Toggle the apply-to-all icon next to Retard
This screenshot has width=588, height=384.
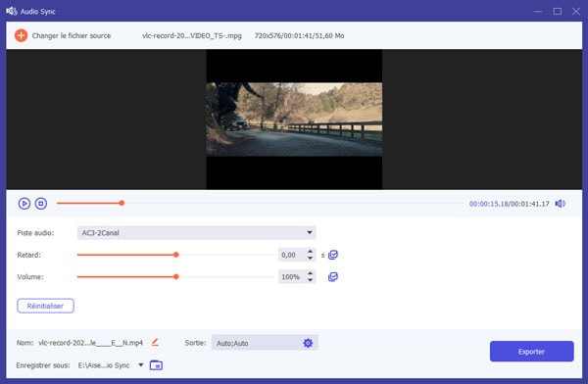(333, 255)
